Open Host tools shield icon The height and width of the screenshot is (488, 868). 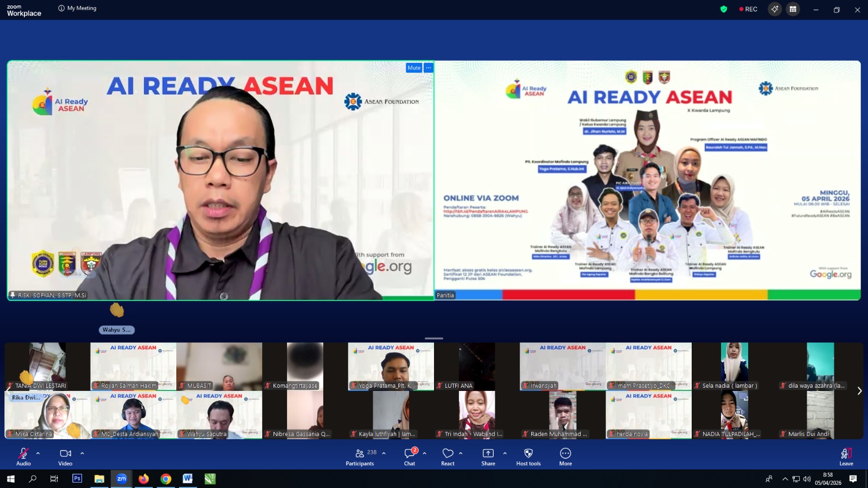click(x=528, y=456)
